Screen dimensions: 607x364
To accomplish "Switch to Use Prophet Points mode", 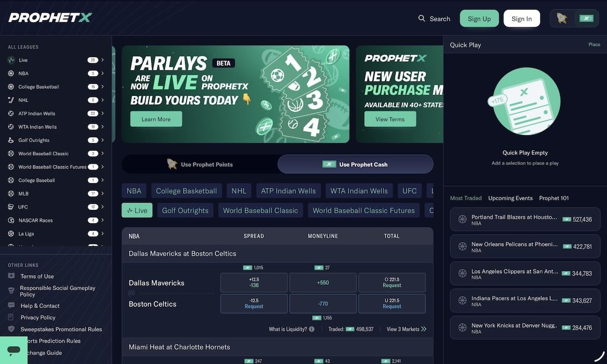I will coord(200,164).
